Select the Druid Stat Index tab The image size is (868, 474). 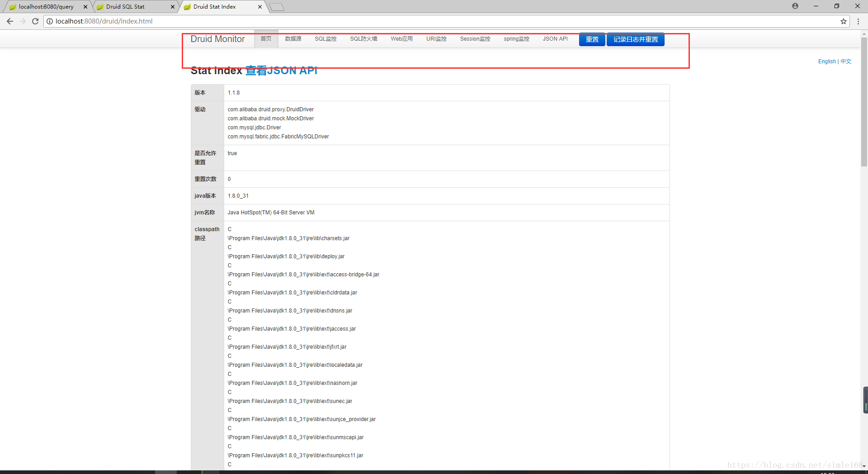tap(221, 7)
